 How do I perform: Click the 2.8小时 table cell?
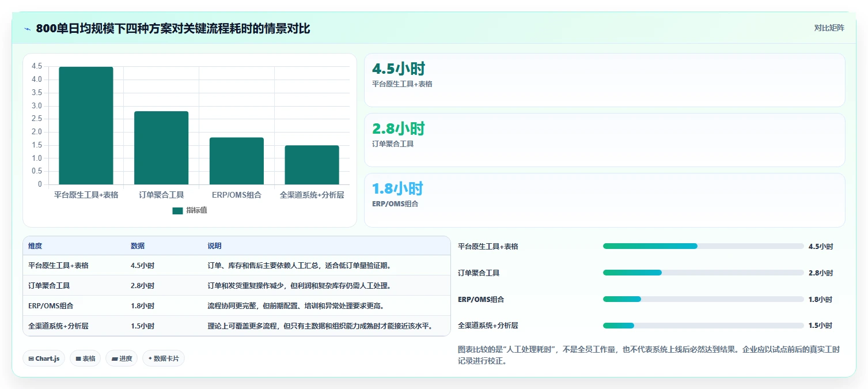142,286
